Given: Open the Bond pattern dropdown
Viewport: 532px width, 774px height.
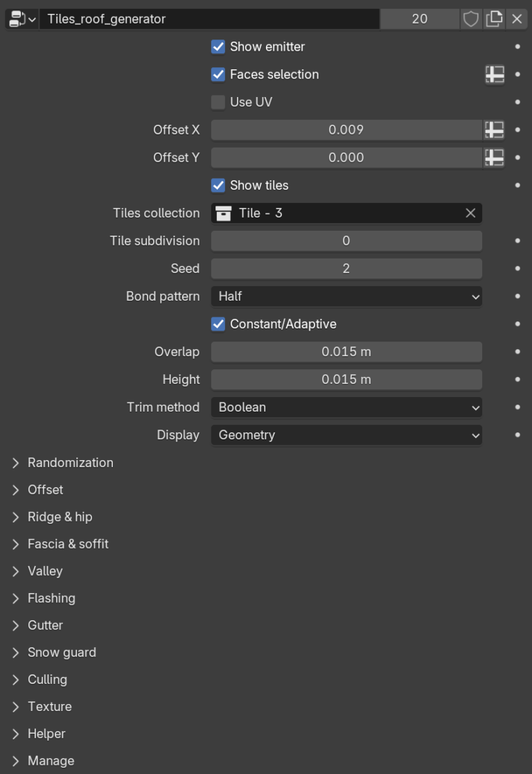Looking at the screenshot, I should click(x=346, y=296).
